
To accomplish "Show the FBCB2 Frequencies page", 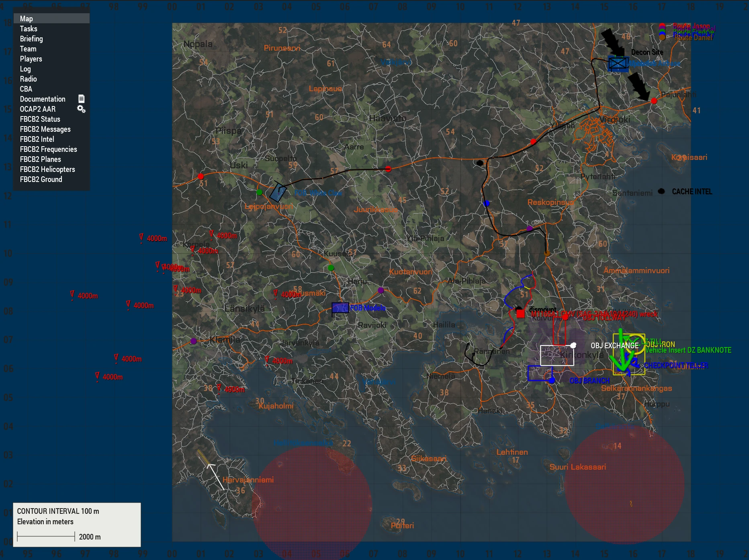I will pos(48,149).
